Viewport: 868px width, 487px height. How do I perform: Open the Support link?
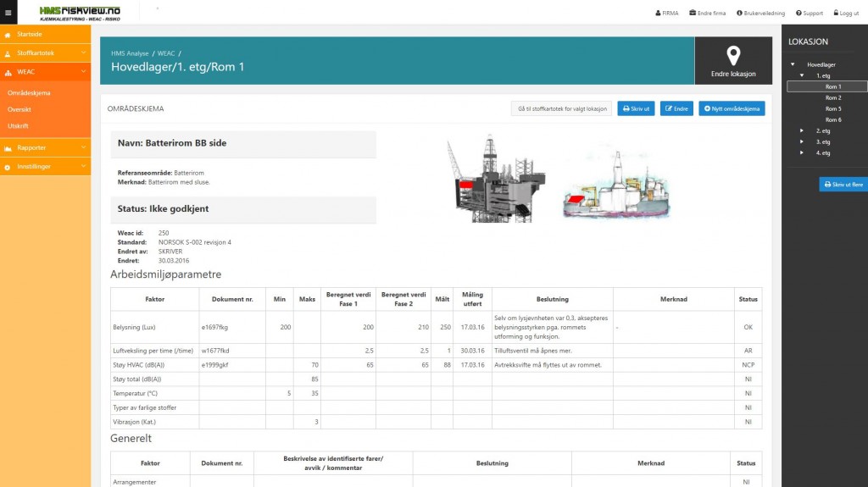809,14
